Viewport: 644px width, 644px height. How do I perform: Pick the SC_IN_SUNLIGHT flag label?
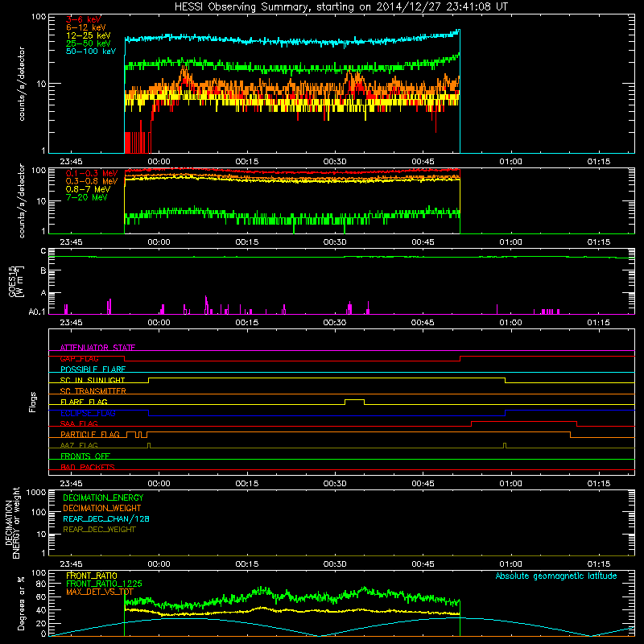[93, 380]
